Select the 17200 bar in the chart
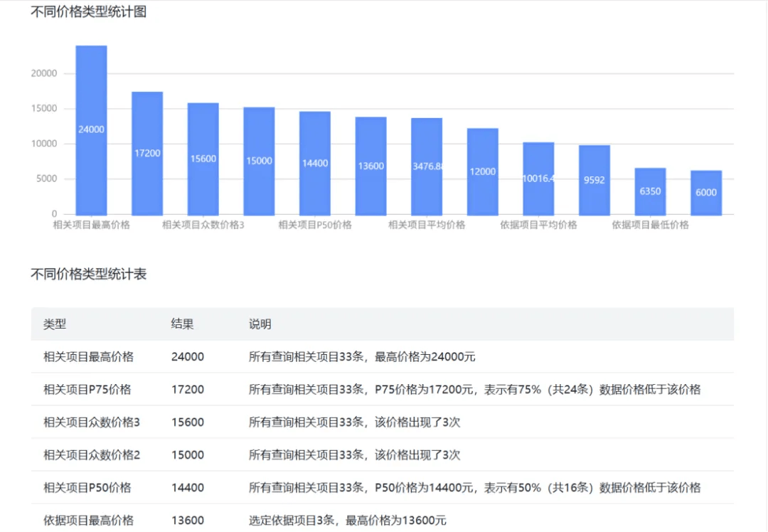768x532 pixels. pyautogui.click(x=147, y=153)
